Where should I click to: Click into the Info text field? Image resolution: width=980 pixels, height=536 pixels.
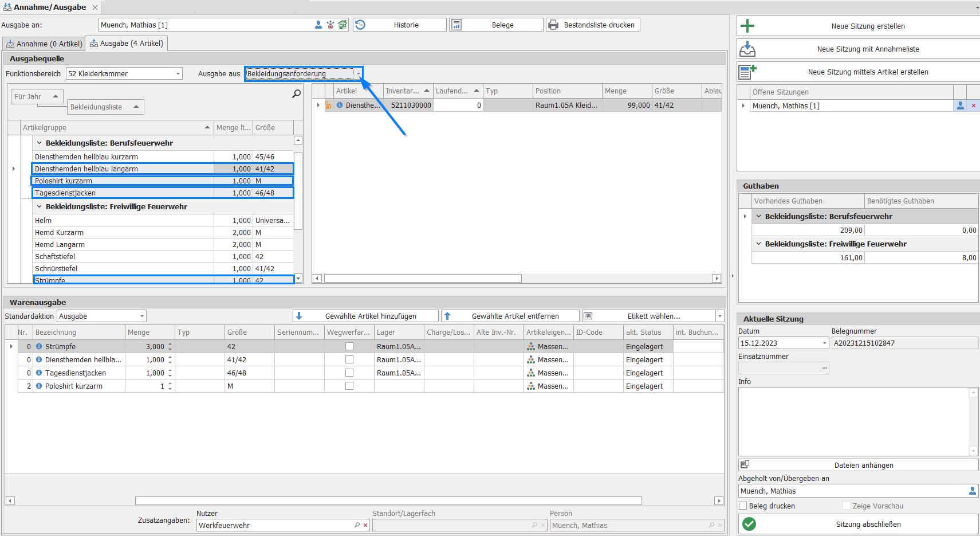(x=853, y=421)
